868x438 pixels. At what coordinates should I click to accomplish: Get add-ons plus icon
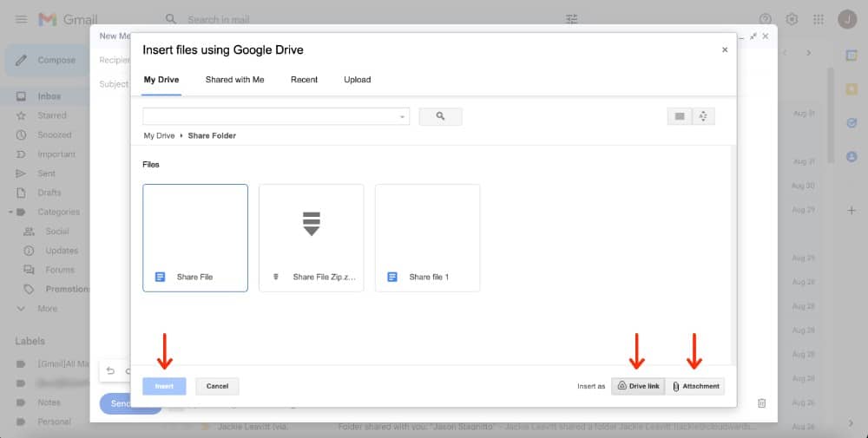coord(852,210)
